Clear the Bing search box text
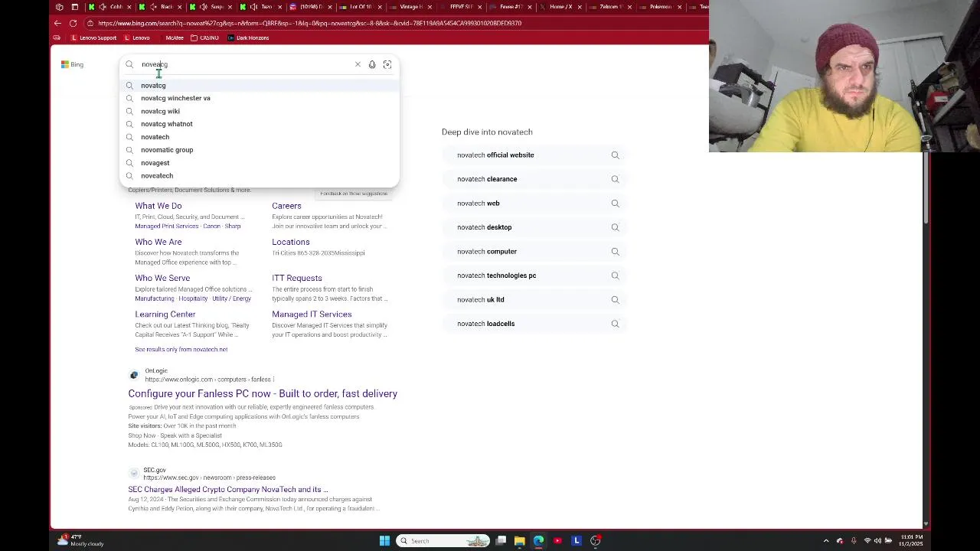This screenshot has height=551, width=980. click(x=358, y=64)
